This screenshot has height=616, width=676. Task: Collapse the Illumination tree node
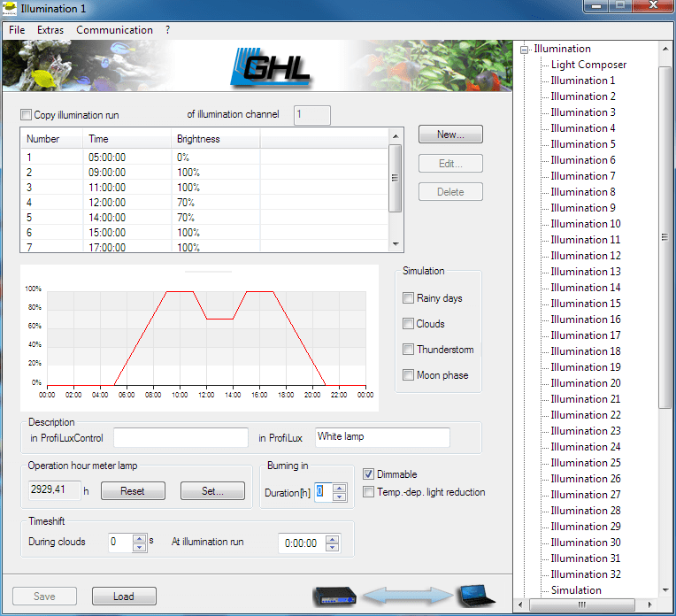pos(524,50)
